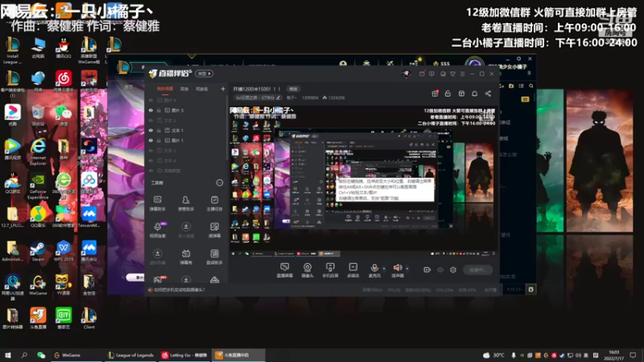The image size is (644, 362).
Task: Click the start streaming button at bottom right
Action: tap(477, 269)
